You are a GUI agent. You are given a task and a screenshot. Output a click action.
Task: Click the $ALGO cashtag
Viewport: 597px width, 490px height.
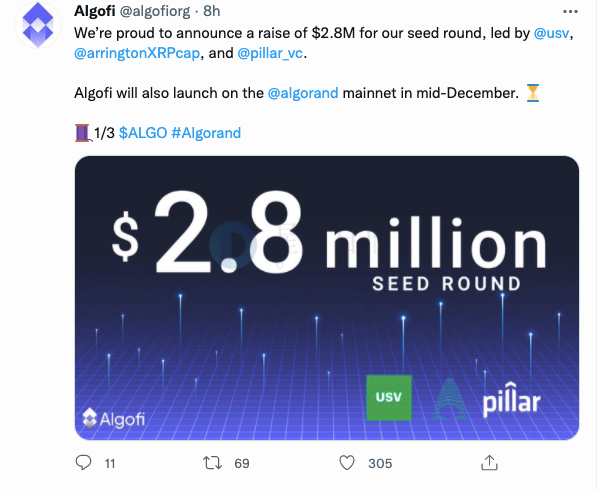(143, 133)
